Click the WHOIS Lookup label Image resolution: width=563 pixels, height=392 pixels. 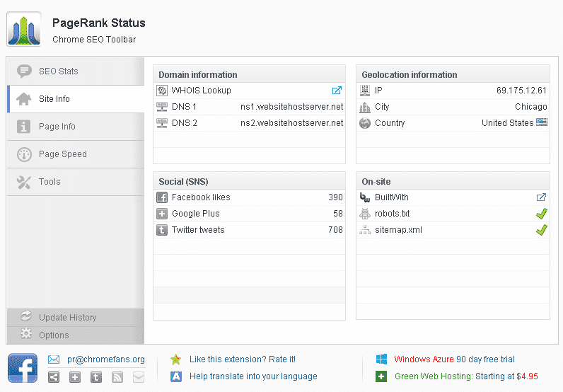pyautogui.click(x=201, y=90)
